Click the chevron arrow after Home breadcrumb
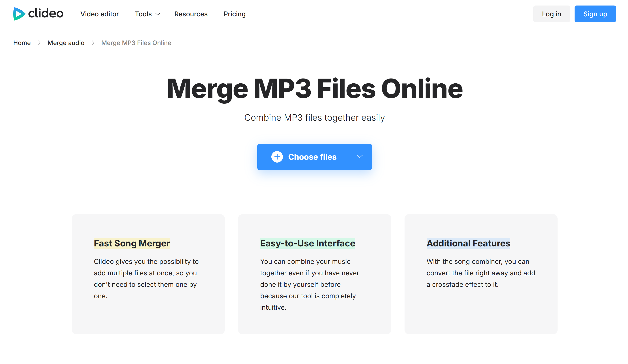The height and width of the screenshot is (364, 628). pos(39,43)
